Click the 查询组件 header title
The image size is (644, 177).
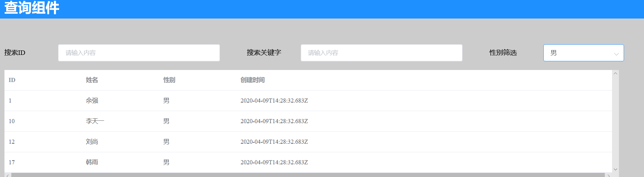[x=32, y=8]
